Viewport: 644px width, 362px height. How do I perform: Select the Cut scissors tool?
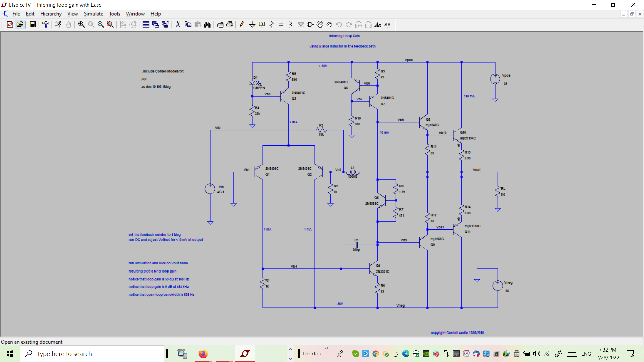[x=178, y=25]
